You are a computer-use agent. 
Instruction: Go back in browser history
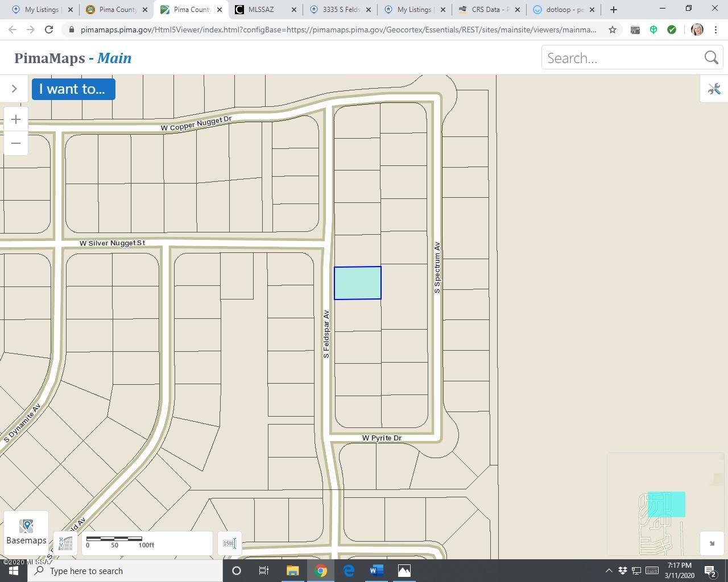coord(13,30)
